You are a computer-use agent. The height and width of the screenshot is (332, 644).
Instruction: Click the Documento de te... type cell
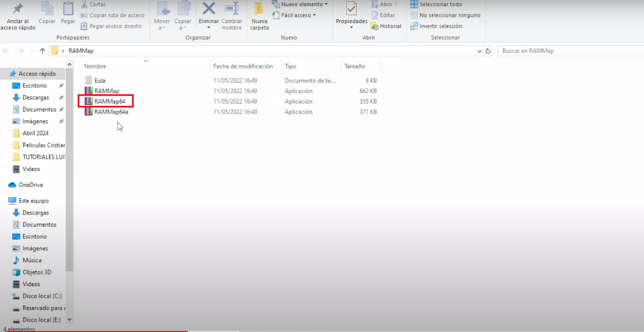pos(310,80)
